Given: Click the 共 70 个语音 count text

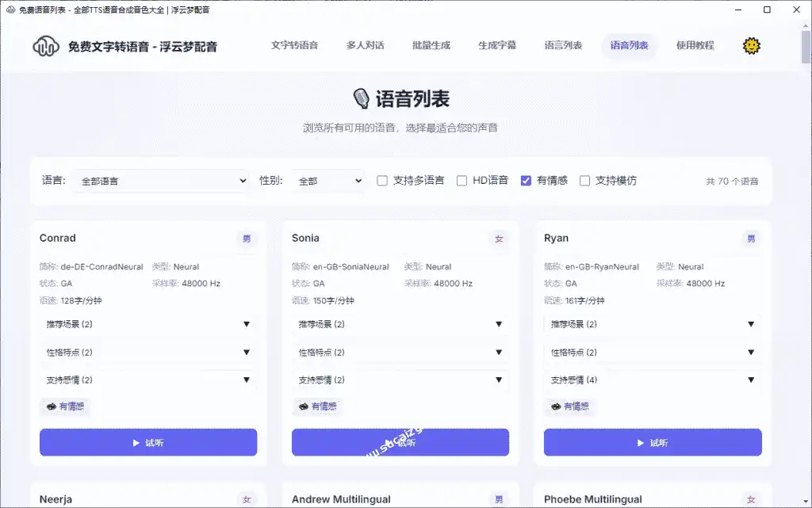Looking at the screenshot, I should pyautogui.click(x=732, y=181).
